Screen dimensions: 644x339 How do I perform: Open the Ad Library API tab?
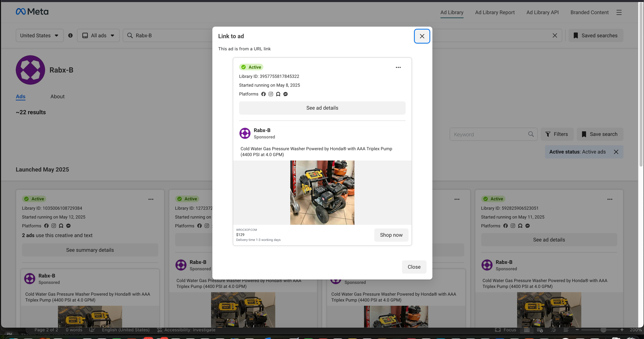click(542, 12)
